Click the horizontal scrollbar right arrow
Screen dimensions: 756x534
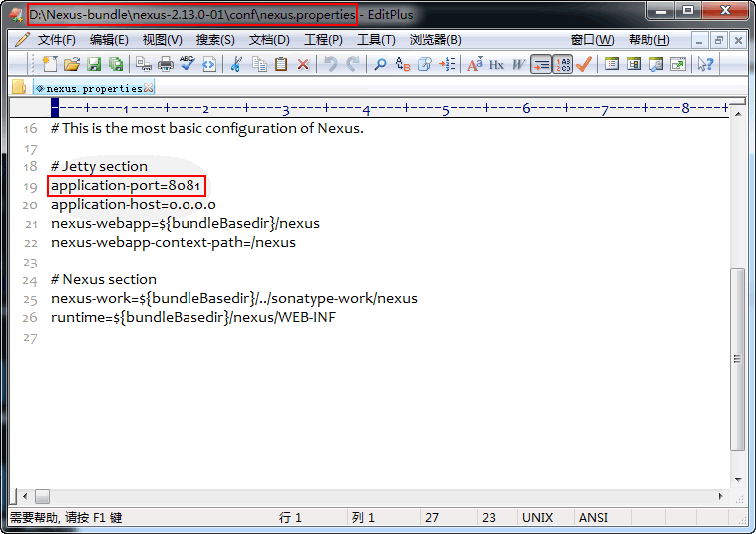[x=720, y=496]
